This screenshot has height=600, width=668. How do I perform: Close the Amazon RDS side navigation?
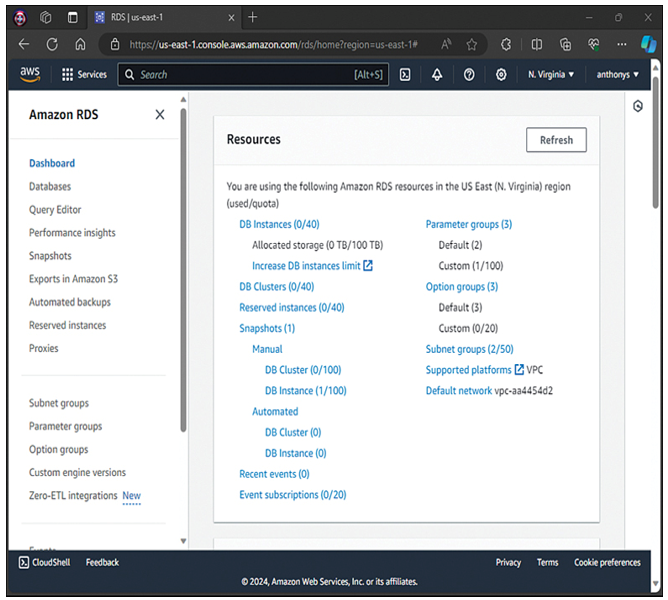pyautogui.click(x=160, y=115)
